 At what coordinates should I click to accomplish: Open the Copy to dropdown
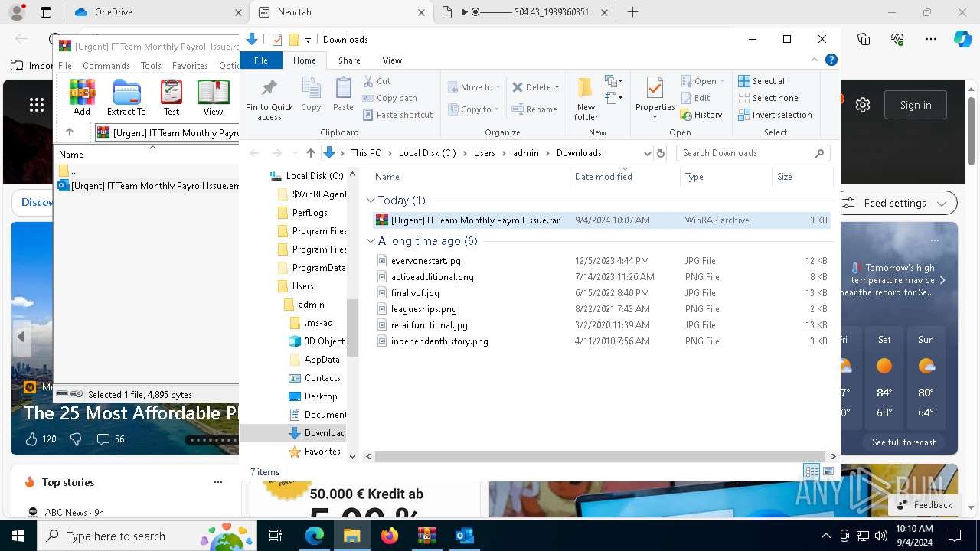point(473,109)
